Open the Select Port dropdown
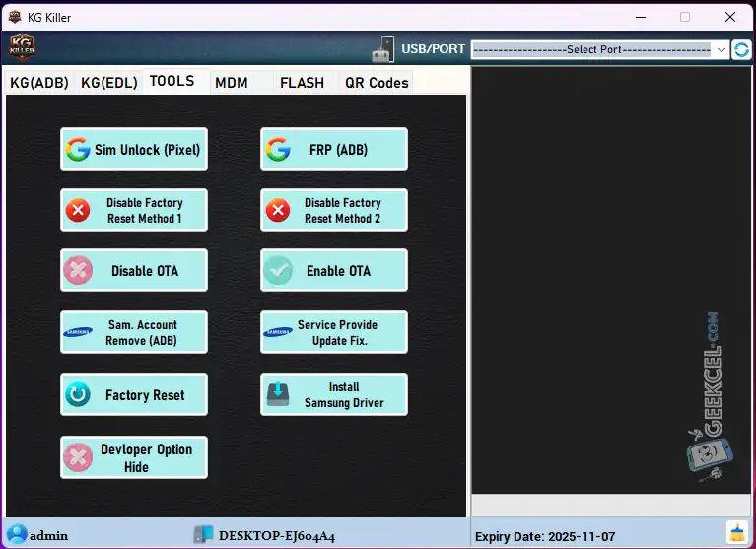The height and width of the screenshot is (549, 756). (x=600, y=49)
